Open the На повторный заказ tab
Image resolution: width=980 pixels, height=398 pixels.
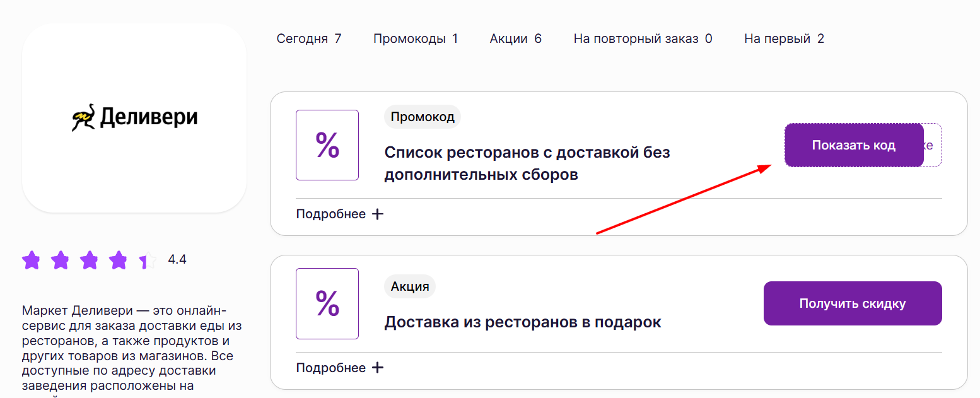click(642, 38)
